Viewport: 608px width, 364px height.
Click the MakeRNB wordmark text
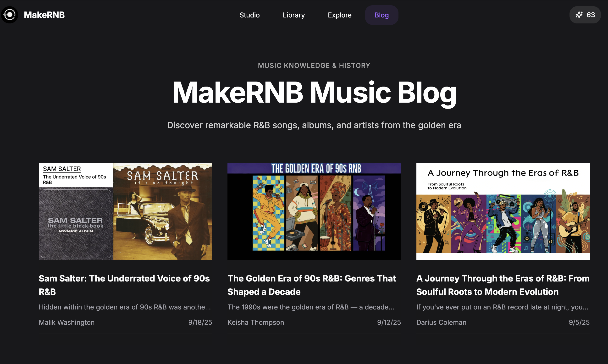click(x=44, y=15)
